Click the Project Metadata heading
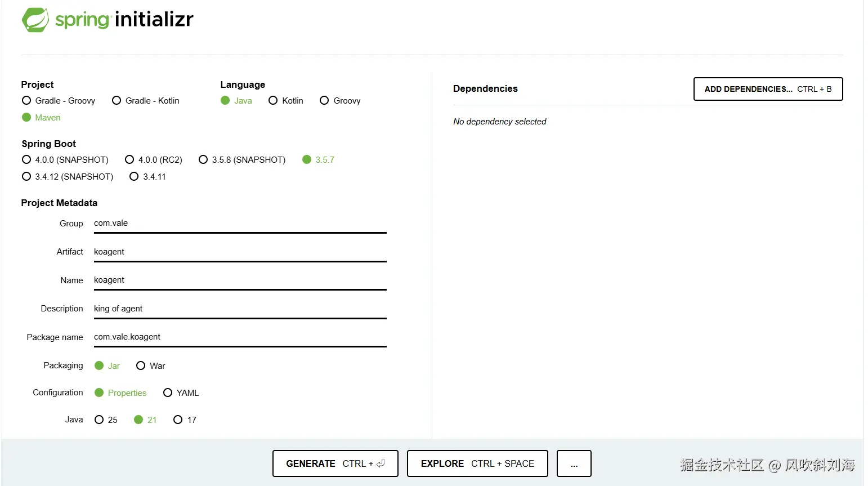Screen dimensions: 868x486 pos(59,203)
